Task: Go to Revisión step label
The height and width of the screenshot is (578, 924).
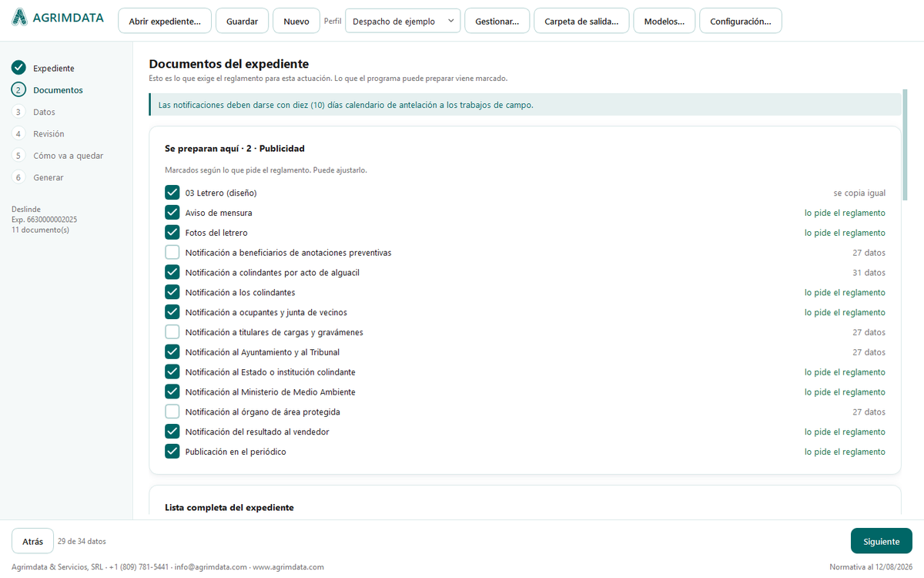Action: (x=49, y=134)
